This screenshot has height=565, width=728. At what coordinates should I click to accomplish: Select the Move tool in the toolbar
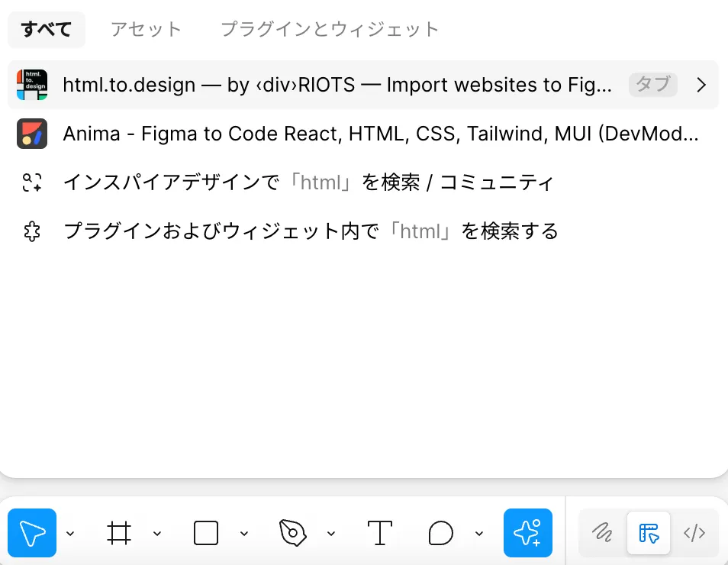[32, 533]
